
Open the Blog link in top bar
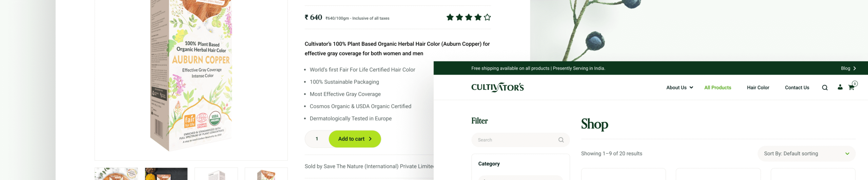[x=848, y=68]
